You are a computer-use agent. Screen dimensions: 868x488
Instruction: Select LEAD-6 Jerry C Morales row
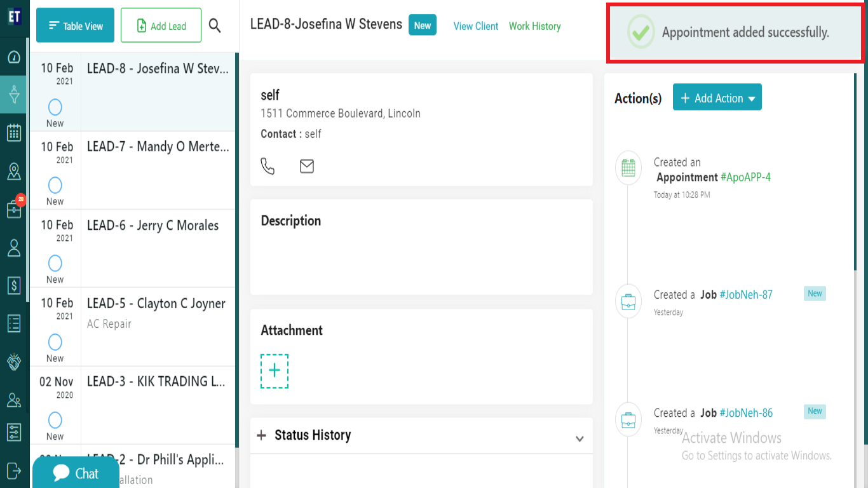133,248
